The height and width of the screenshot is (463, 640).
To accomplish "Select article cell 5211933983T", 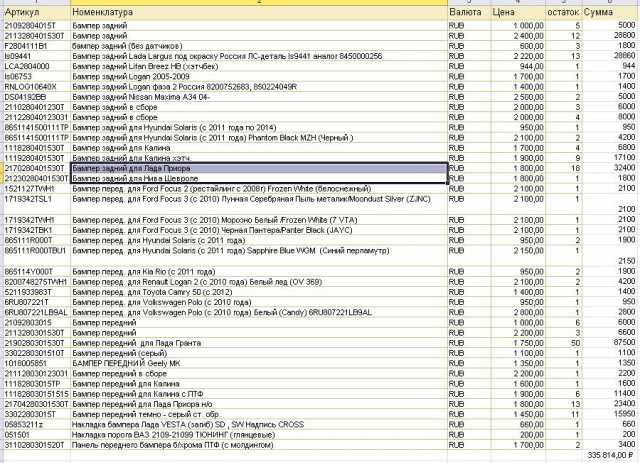I will (36, 292).
